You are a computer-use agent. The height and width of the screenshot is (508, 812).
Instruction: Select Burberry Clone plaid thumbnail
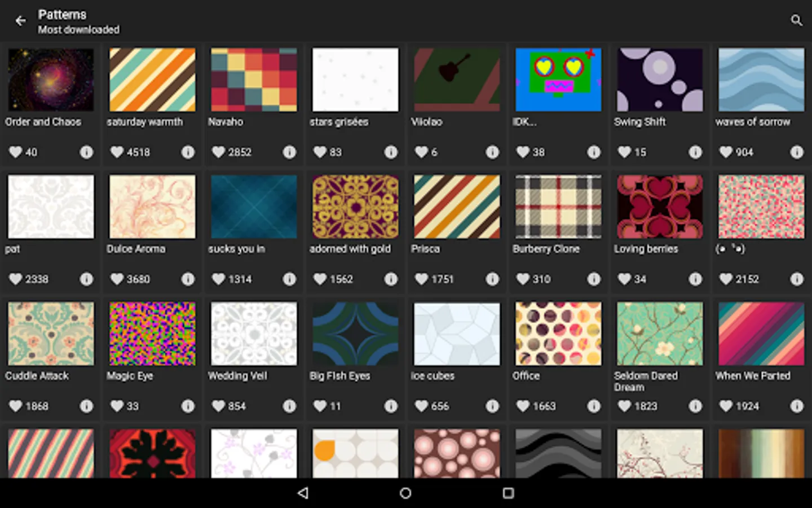[558, 207]
